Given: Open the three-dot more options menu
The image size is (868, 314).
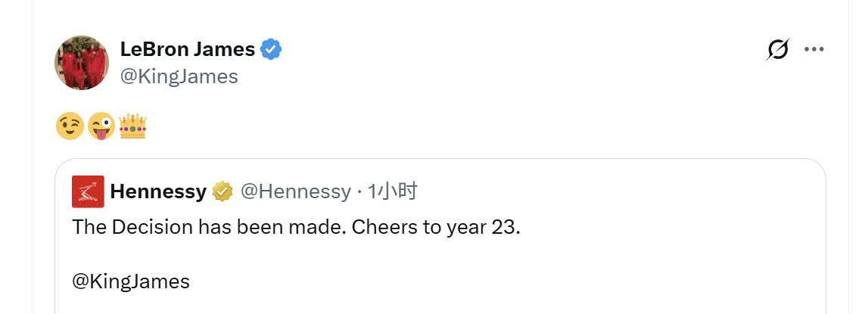Looking at the screenshot, I should click(814, 50).
